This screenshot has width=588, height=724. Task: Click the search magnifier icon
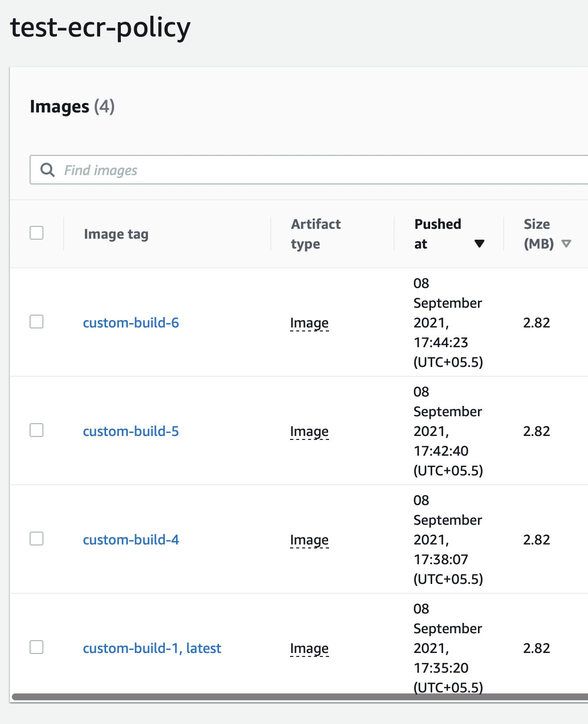[x=47, y=170]
